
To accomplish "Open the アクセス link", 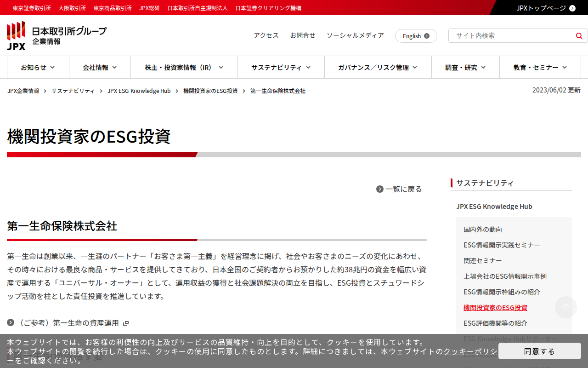I will pos(266,35).
